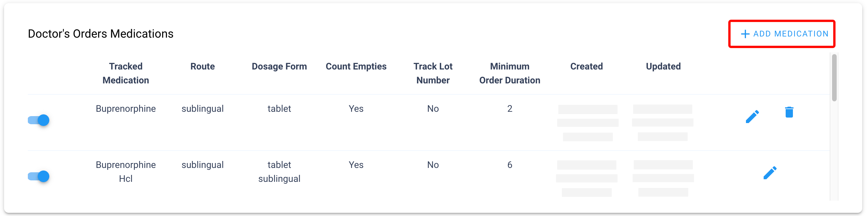Screen dimensions: 868x216
Task: Click the minimum order duration value 2
Action: [509, 109]
